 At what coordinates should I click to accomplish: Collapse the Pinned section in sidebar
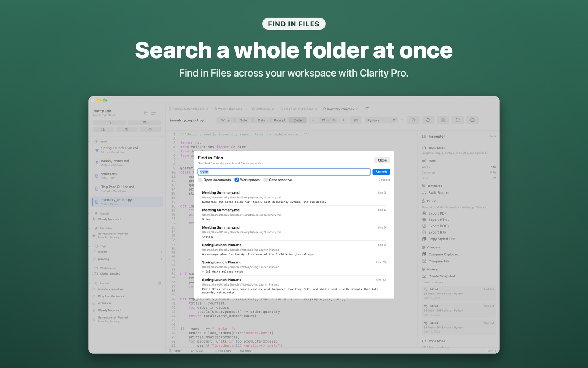tap(90, 214)
